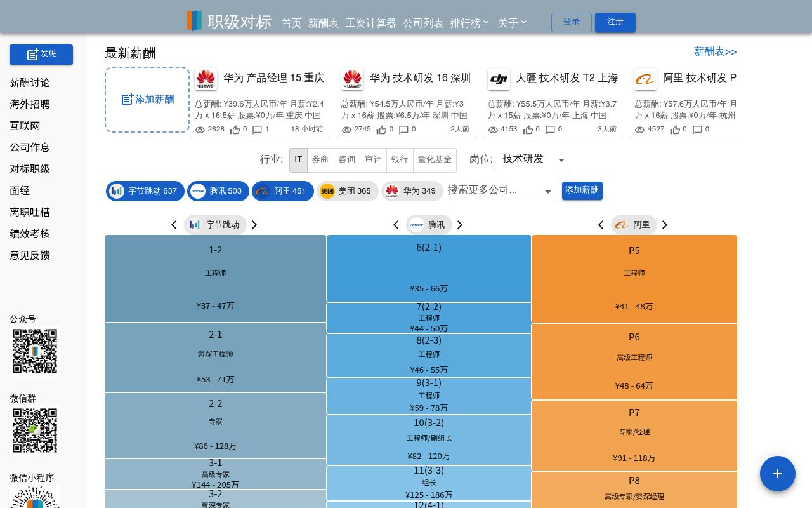Open 薪酬表 in top navigation

click(x=324, y=23)
